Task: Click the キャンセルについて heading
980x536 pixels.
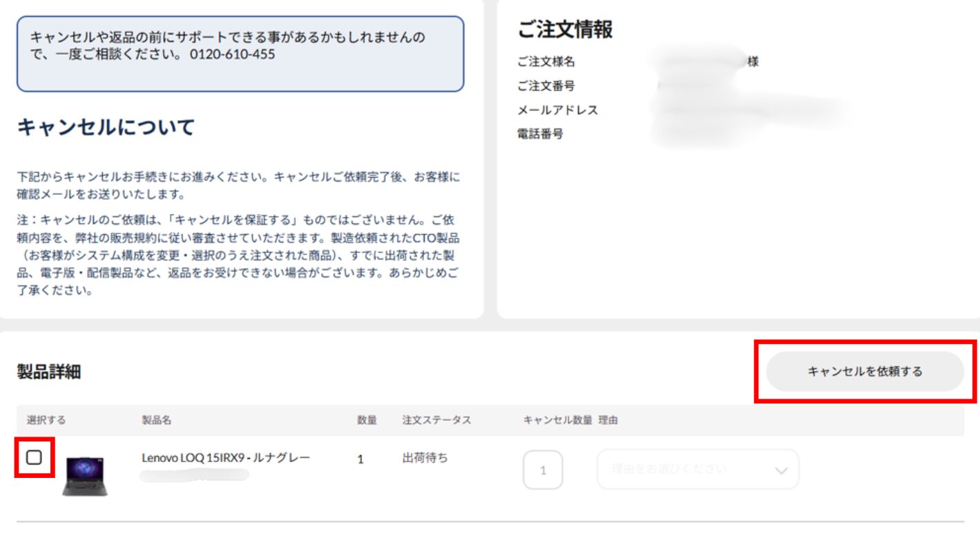Action: pyautogui.click(x=106, y=127)
